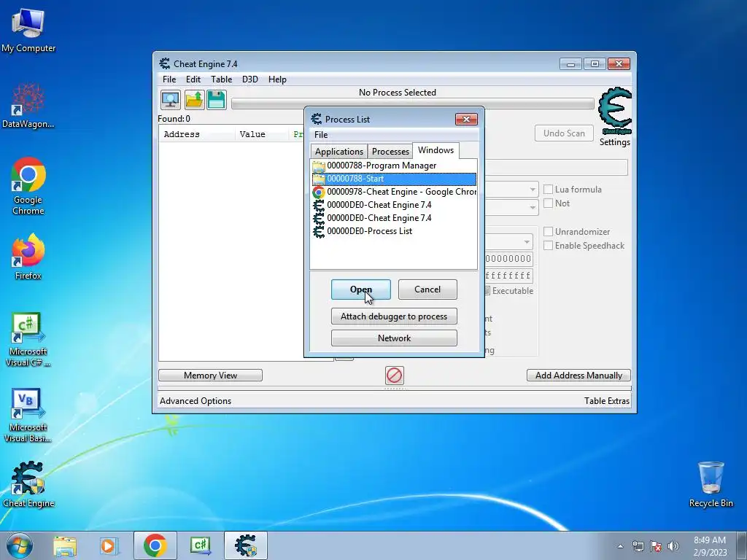747x560 pixels.
Task: Click the network tray icon
Action: [x=638, y=546]
